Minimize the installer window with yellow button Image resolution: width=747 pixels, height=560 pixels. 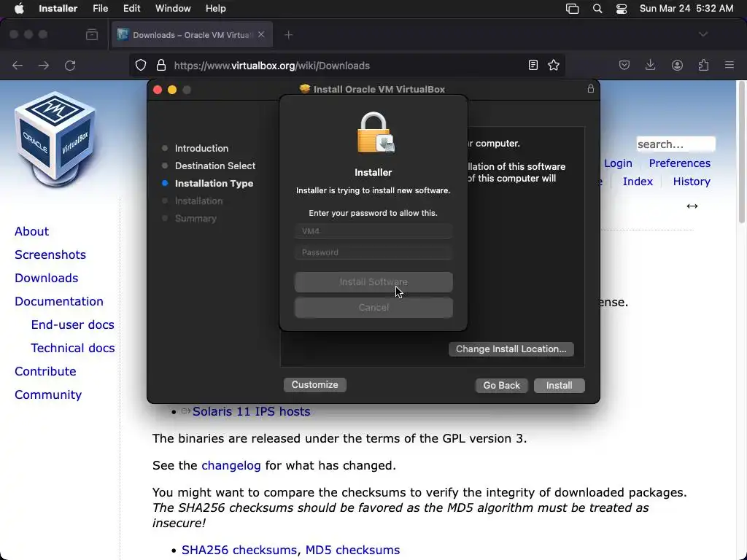[172, 90]
